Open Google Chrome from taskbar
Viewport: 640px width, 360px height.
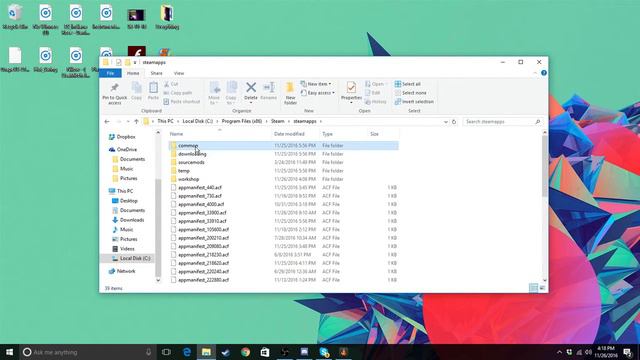point(245,352)
